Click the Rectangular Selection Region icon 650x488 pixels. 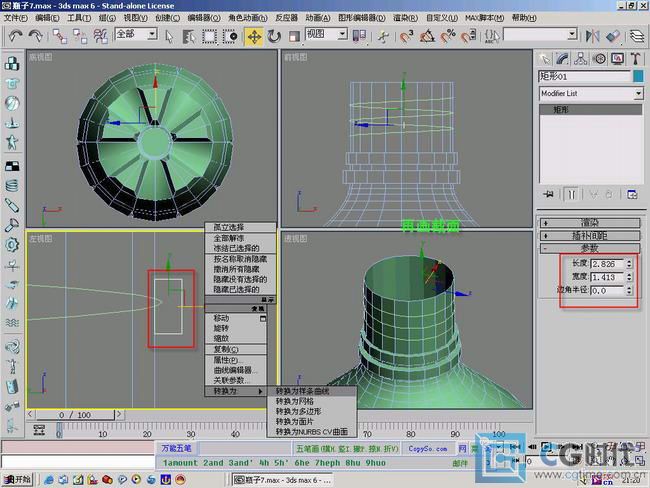tap(209, 36)
